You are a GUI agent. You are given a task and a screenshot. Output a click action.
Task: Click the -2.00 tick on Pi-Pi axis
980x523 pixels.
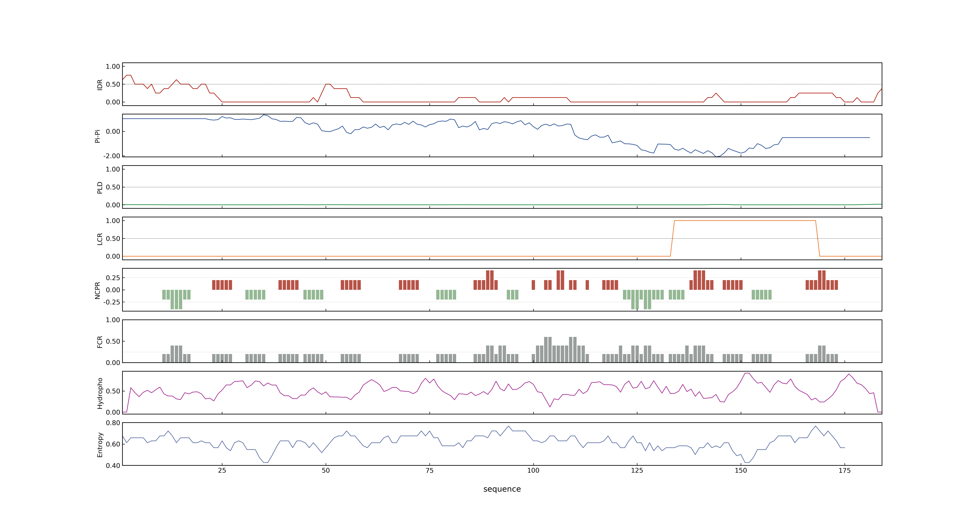click(111, 156)
